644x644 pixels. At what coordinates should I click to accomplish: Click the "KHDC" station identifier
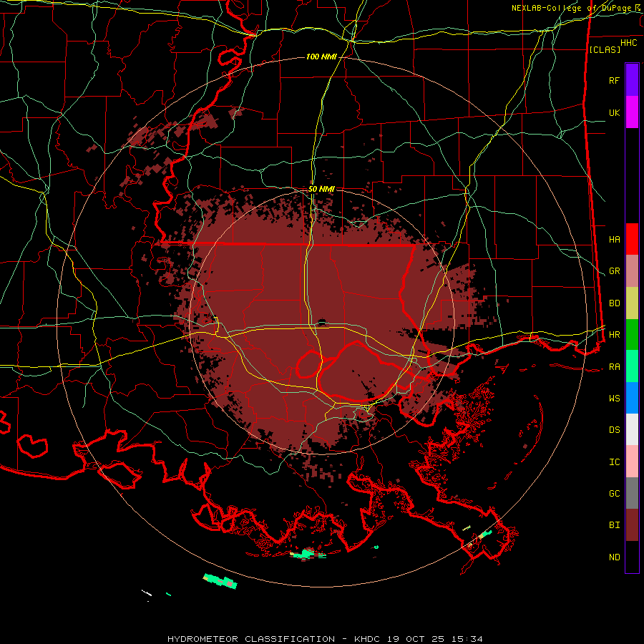(x=368, y=639)
